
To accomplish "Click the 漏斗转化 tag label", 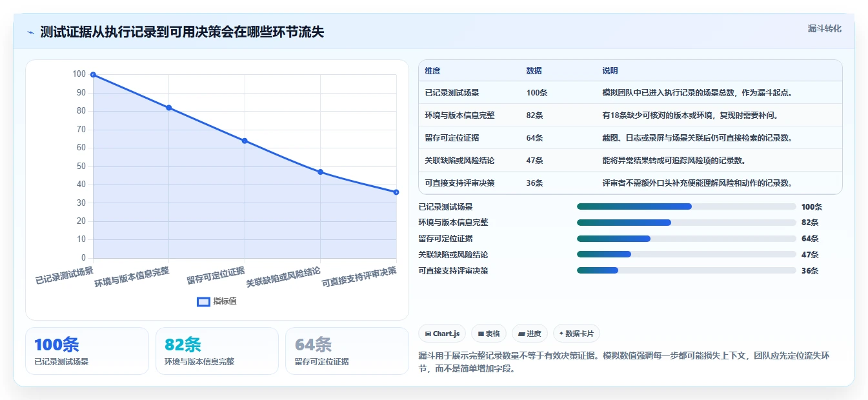I will 825,29.
